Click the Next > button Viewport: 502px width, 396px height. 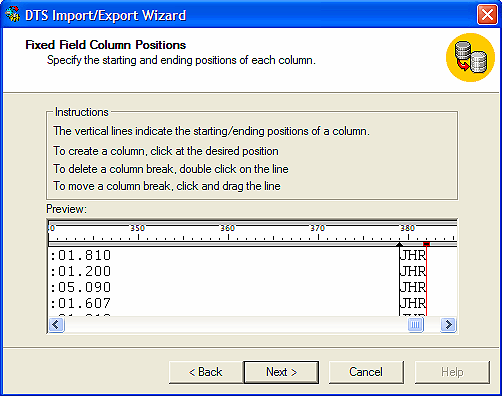tap(281, 372)
